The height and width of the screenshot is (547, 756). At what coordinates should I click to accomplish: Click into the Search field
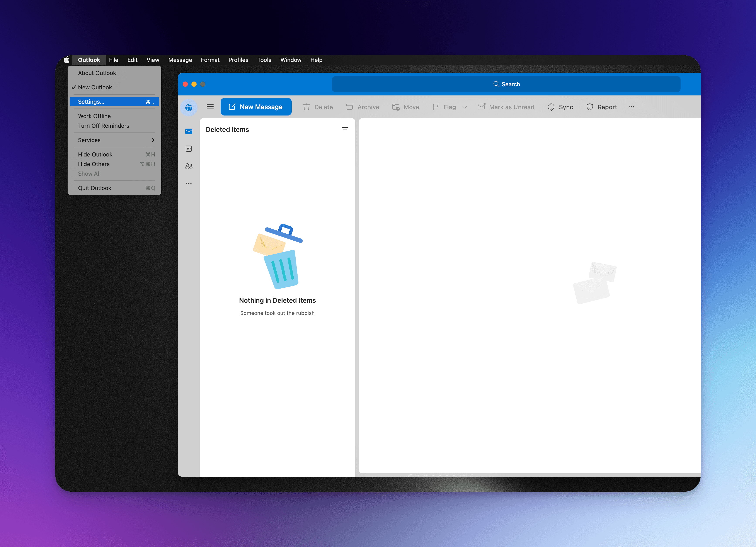pos(506,84)
